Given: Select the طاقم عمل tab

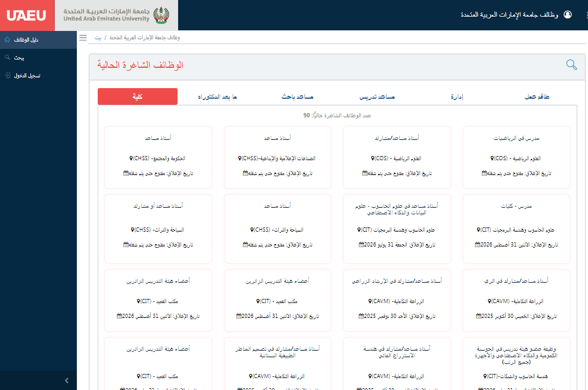Looking at the screenshot, I should pos(536,96).
